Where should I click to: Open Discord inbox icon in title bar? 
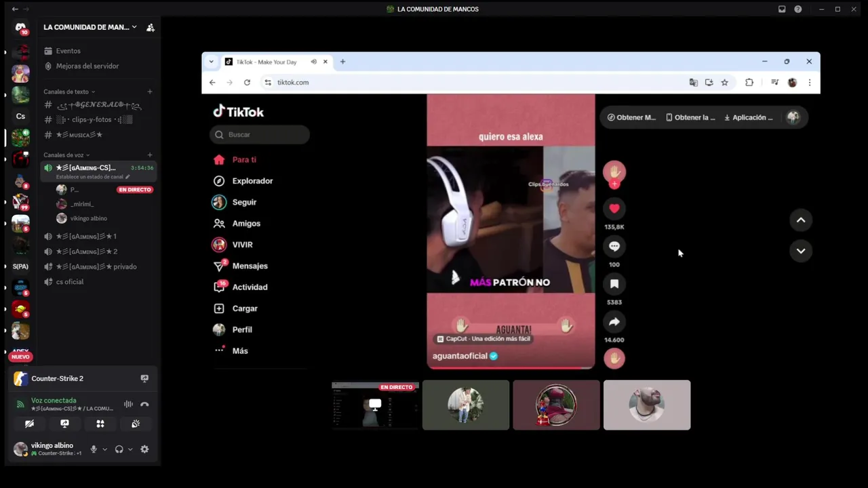pyautogui.click(x=782, y=9)
